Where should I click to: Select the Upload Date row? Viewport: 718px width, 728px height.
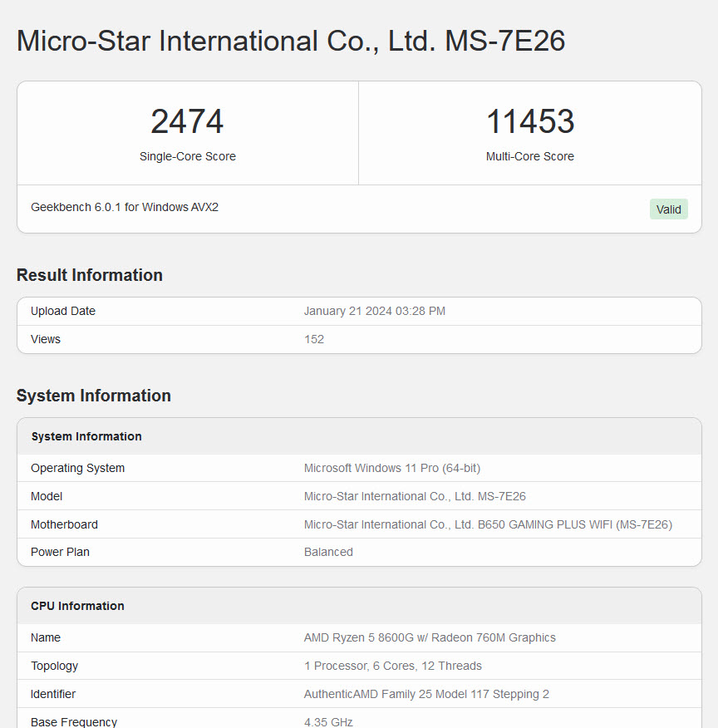357,311
